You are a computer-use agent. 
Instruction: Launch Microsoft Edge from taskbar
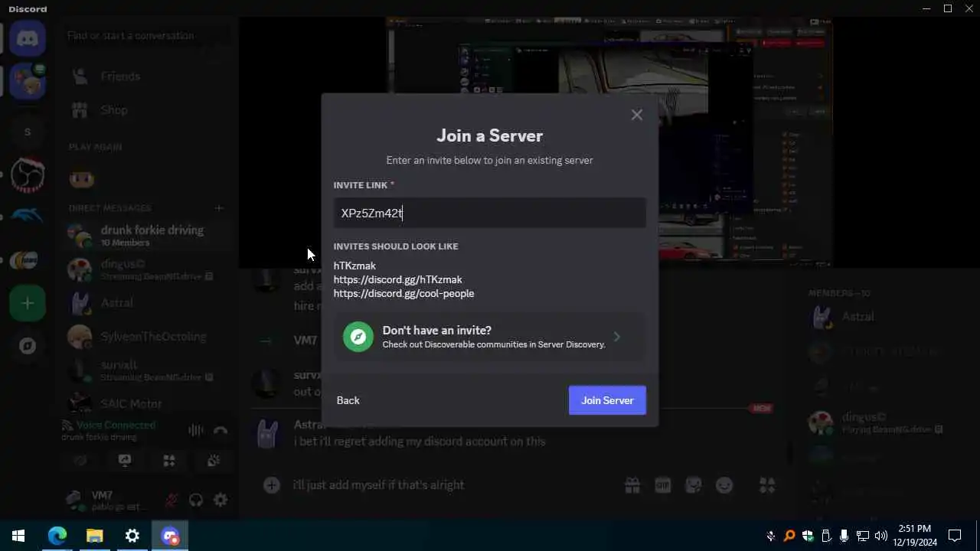click(x=57, y=536)
